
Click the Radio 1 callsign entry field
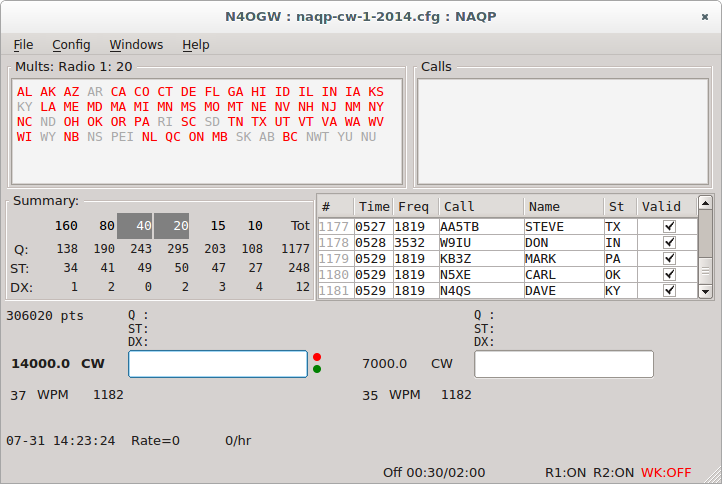click(218, 364)
